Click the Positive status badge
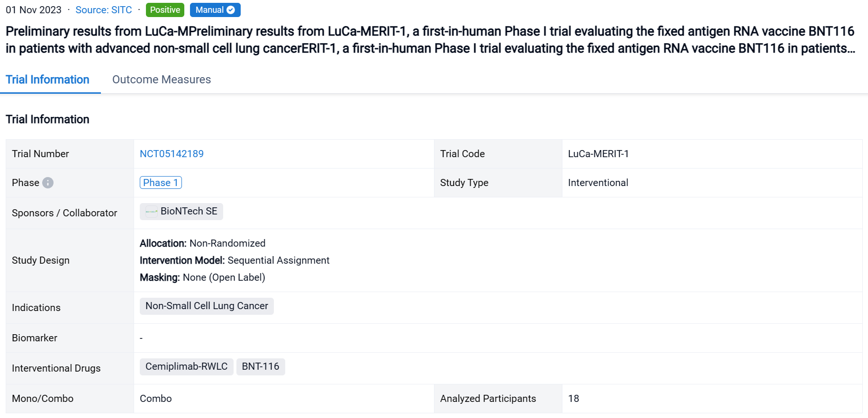This screenshot has width=868, height=418. pyautogui.click(x=165, y=10)
